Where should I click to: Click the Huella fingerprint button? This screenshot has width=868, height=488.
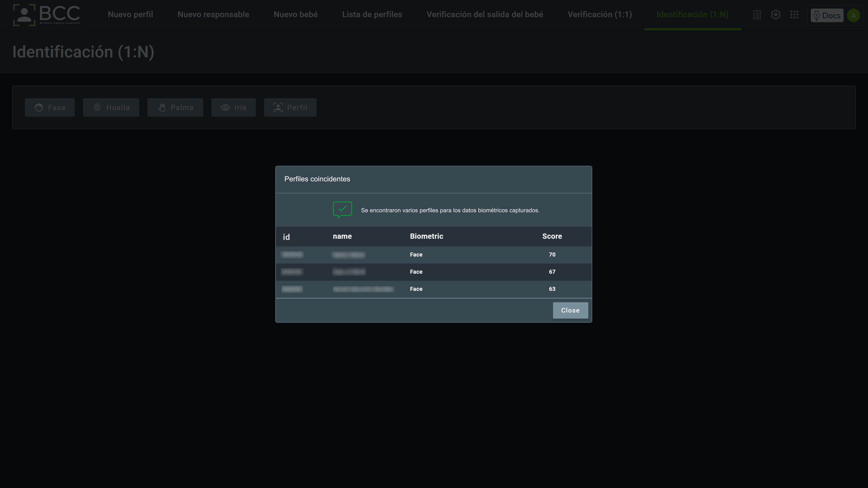111,108
